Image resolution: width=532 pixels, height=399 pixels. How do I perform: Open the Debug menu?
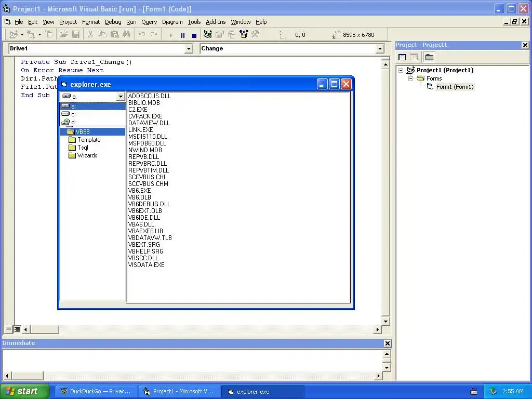pyautogui.click(x=113, y=22)
